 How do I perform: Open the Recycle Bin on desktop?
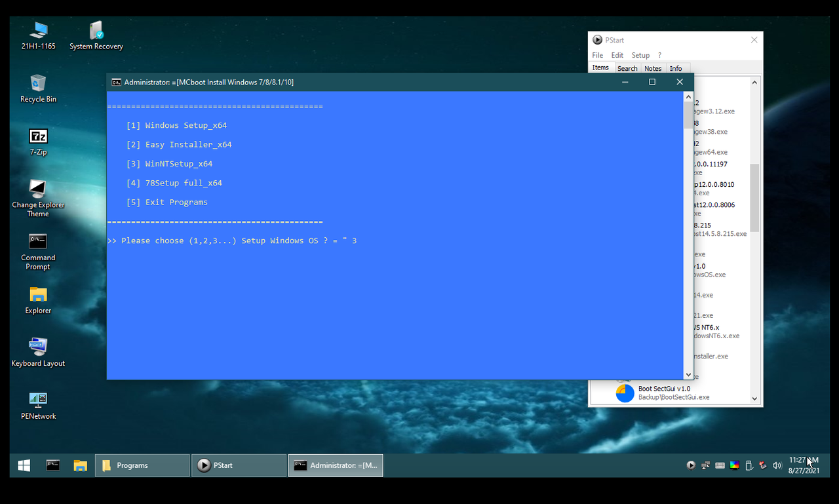pyautogui.click(x=38, y=88)
